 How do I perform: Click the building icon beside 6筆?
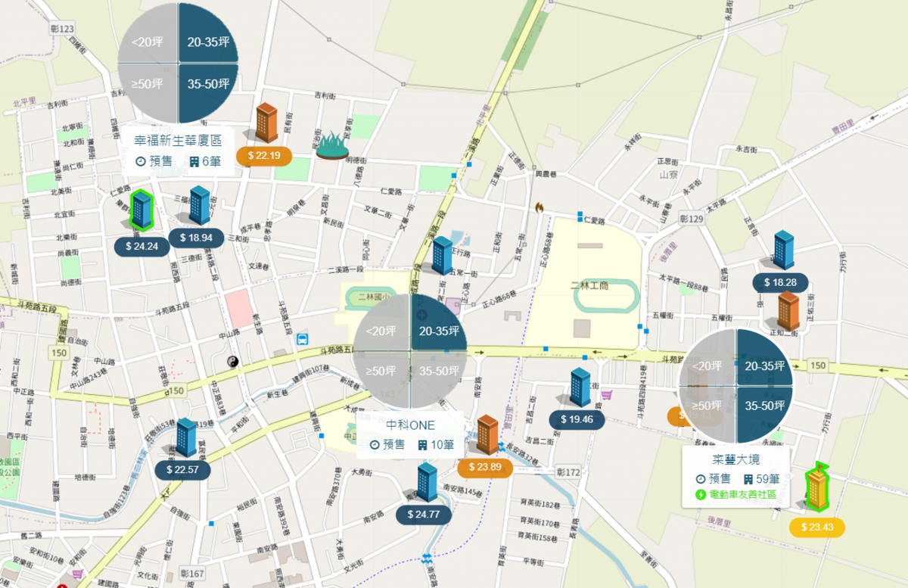tap(194, 161)
